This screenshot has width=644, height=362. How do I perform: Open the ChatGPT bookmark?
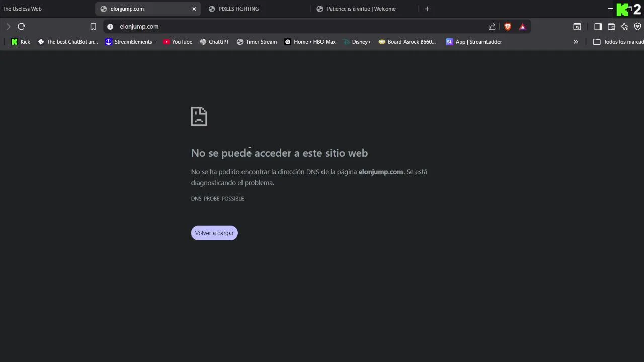pyautogui.click(x=214, y=42)
